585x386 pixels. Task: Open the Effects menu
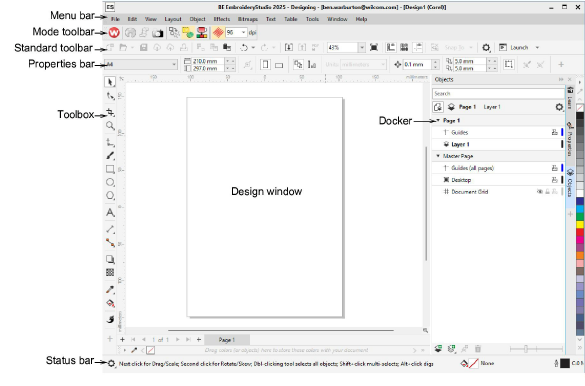tap(222, 19)
